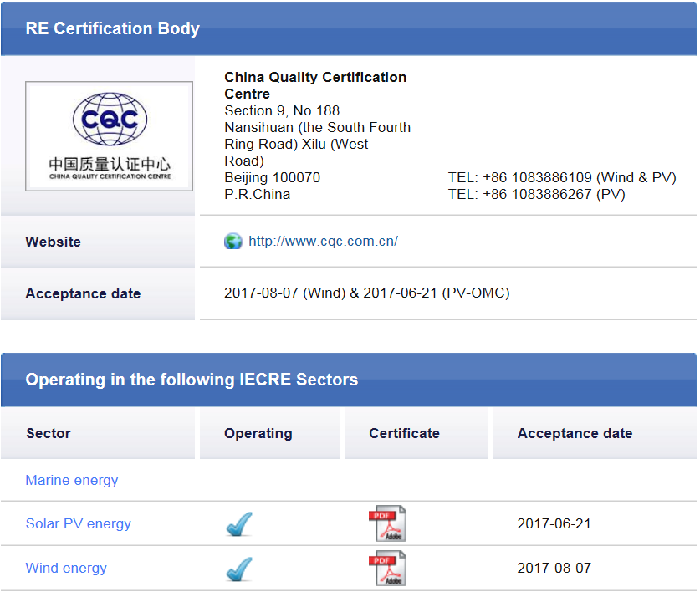Click the CQC logo image
Image resolution: width=700 pixels, height=602 pixels.
pos(109,135)
